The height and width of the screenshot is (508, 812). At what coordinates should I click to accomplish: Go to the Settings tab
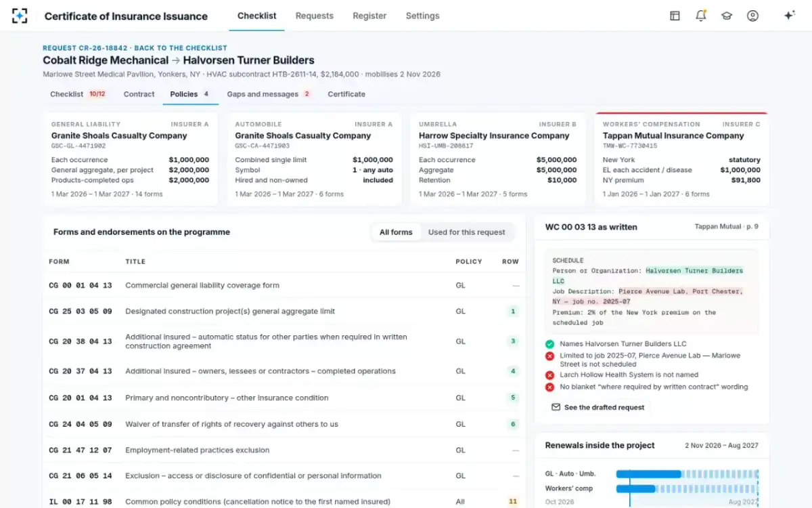422,16
